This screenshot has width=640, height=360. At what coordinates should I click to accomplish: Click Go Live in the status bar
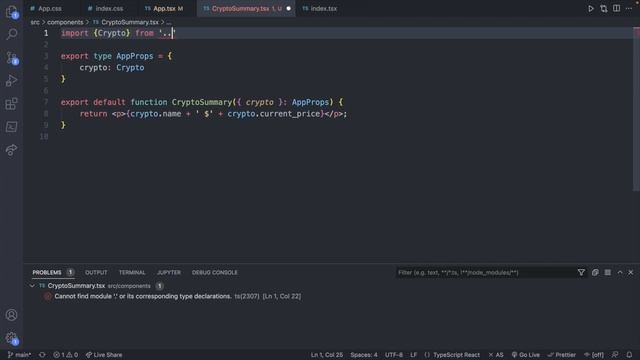pos(525,355)
